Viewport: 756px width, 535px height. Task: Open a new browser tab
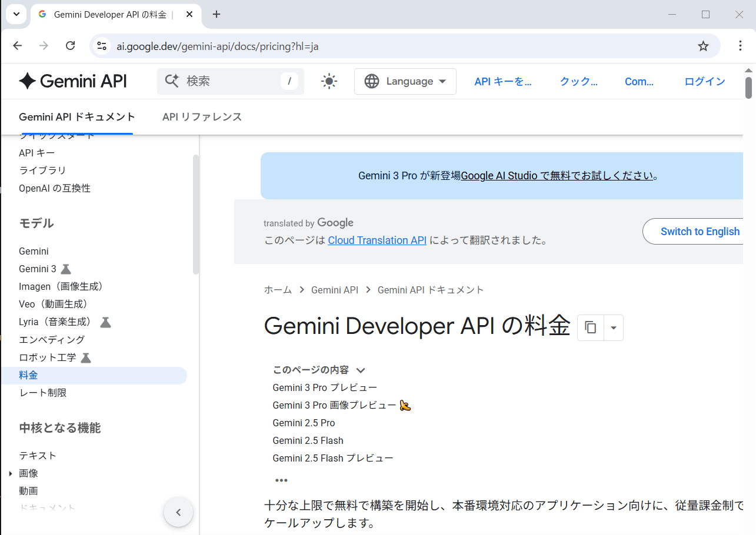[217, 14]
